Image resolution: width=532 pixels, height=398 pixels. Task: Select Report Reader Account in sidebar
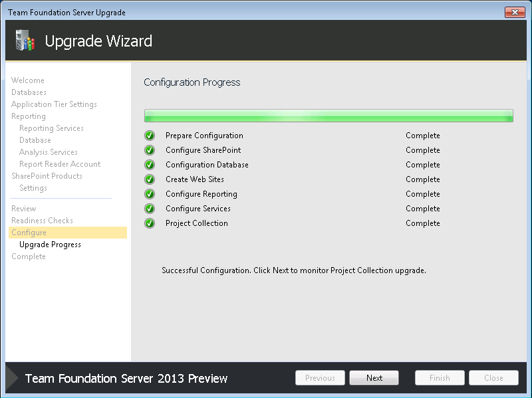(x=60, y=164)
